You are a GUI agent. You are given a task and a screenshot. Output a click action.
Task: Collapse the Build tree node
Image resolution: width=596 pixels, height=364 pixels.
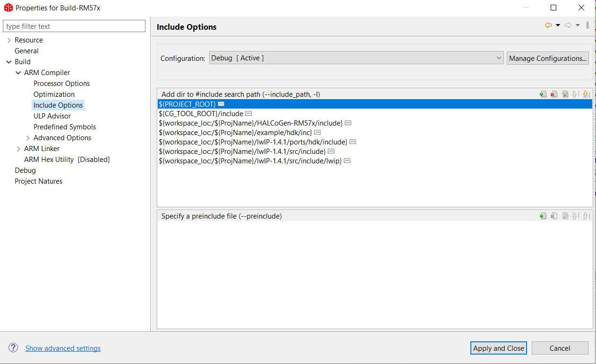[9, 61]
